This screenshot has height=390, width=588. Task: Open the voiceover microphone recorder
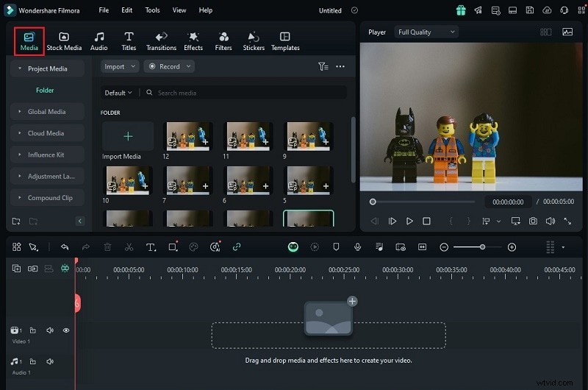click(x=358, y=247)
